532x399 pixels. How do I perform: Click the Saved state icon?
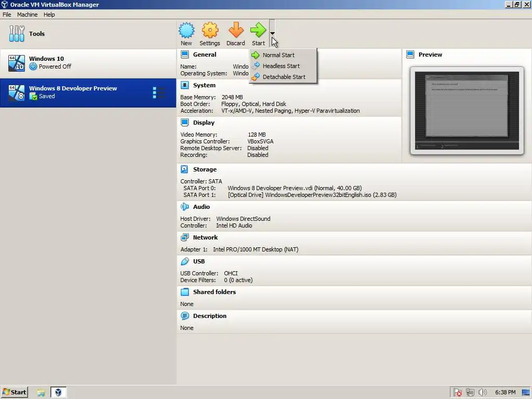tap(33, 96)
